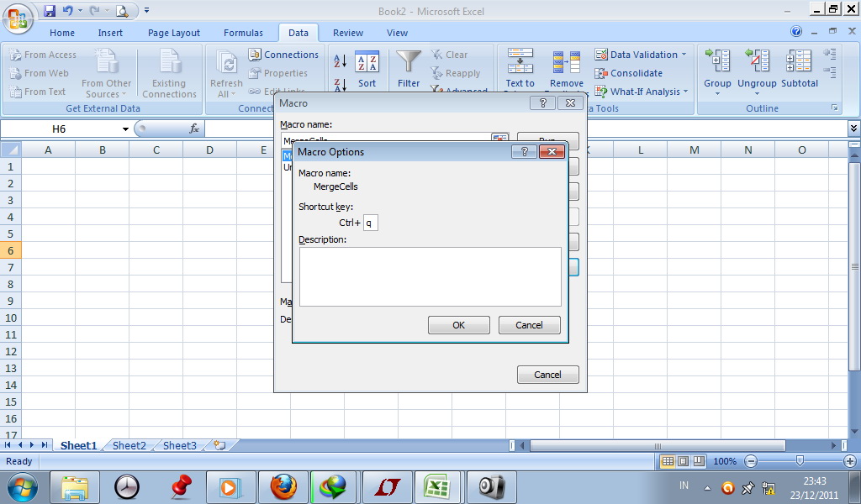Image resolution: width=861 pixels, height=504 pixels.
Task: Confirm Macro Options with OK
Action: tap(458, 325)
